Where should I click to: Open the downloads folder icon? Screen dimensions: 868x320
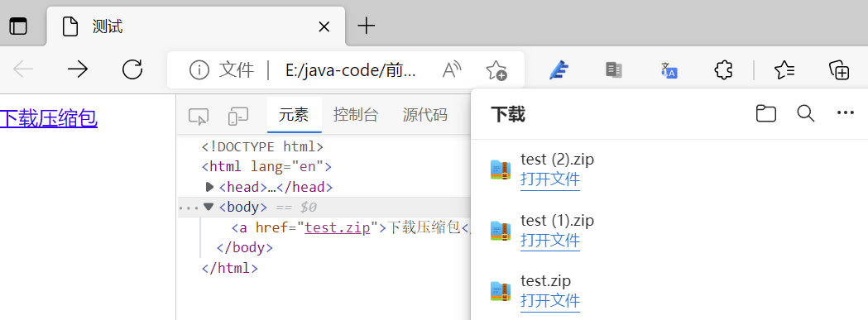click(x=766, y=113)
